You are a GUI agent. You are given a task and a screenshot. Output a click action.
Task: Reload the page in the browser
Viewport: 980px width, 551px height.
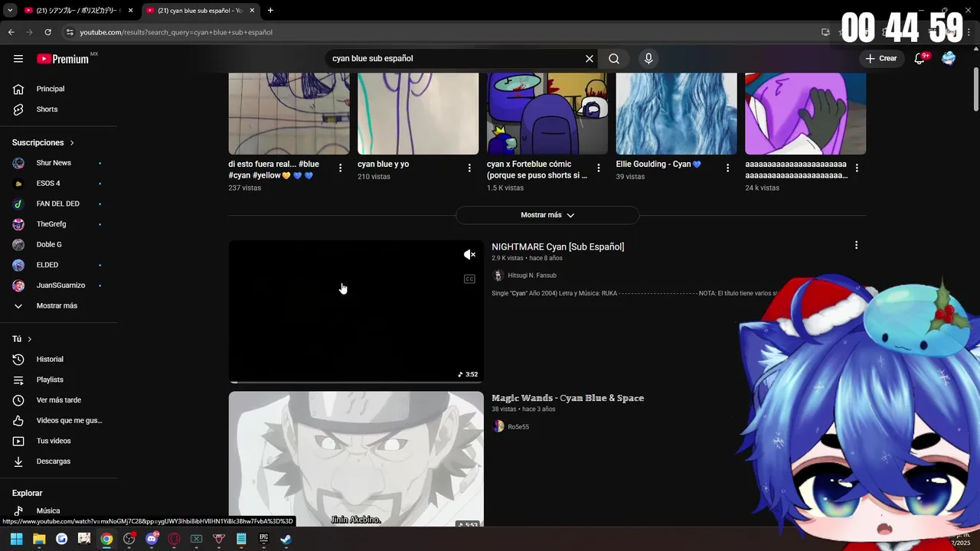point(47,32)
